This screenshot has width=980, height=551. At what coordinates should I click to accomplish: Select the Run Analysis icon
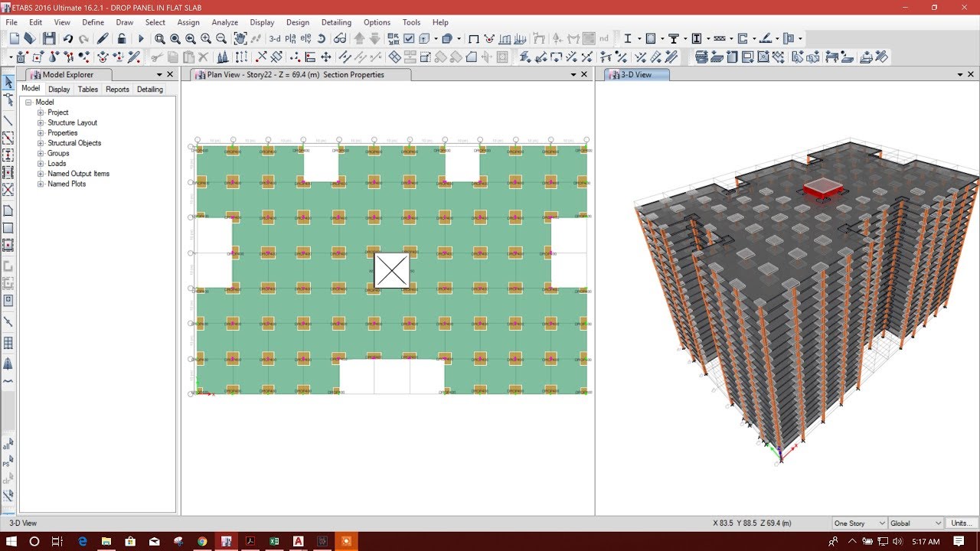pos(142,38)
